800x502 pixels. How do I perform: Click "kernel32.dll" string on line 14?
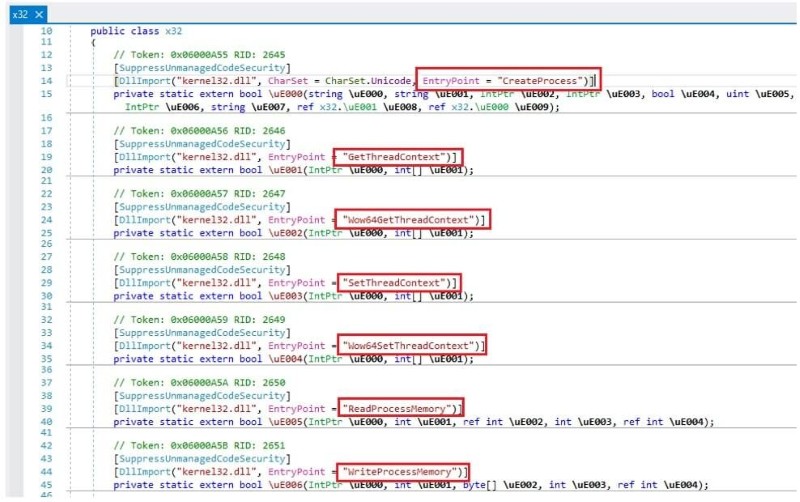click(x=216, y=81)
